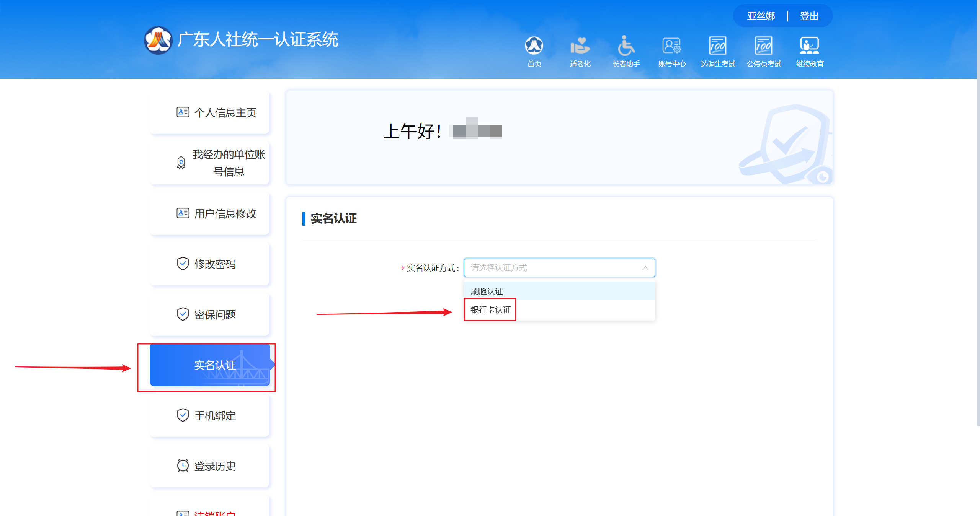
Task: Collapse the 实名认证方式 dropdown arrow
Action: click(x=645, y=268)
